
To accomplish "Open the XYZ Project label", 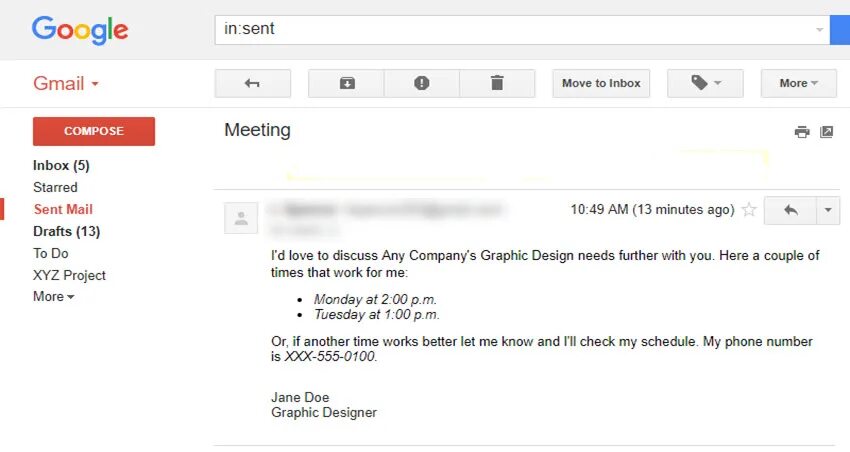I will [69, 275].
